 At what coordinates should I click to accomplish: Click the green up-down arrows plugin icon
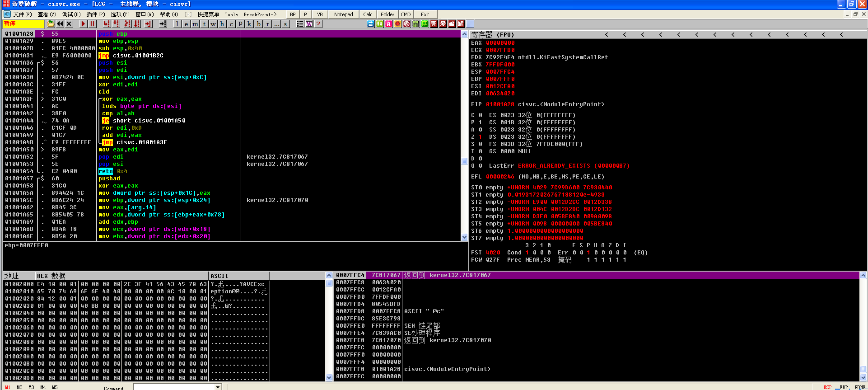point(380,24)
